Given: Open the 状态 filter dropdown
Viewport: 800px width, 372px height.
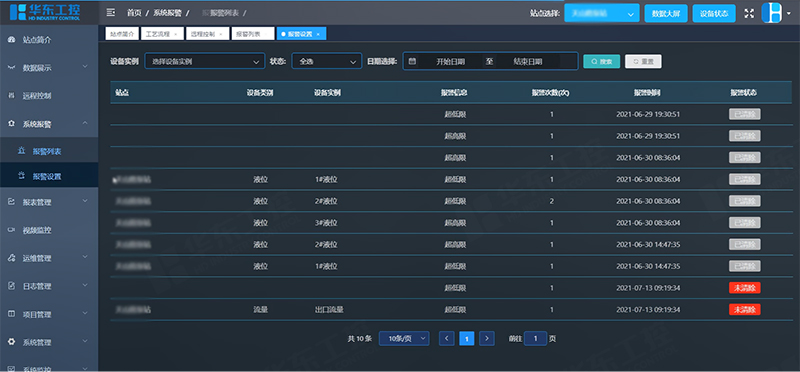Looking at the screenshot, I should 327,61.
